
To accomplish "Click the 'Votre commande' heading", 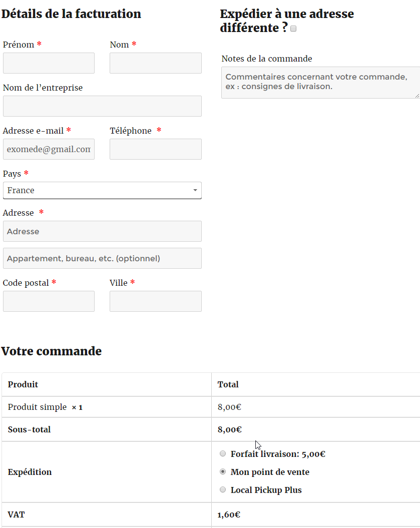I will [x=52, y=351].
